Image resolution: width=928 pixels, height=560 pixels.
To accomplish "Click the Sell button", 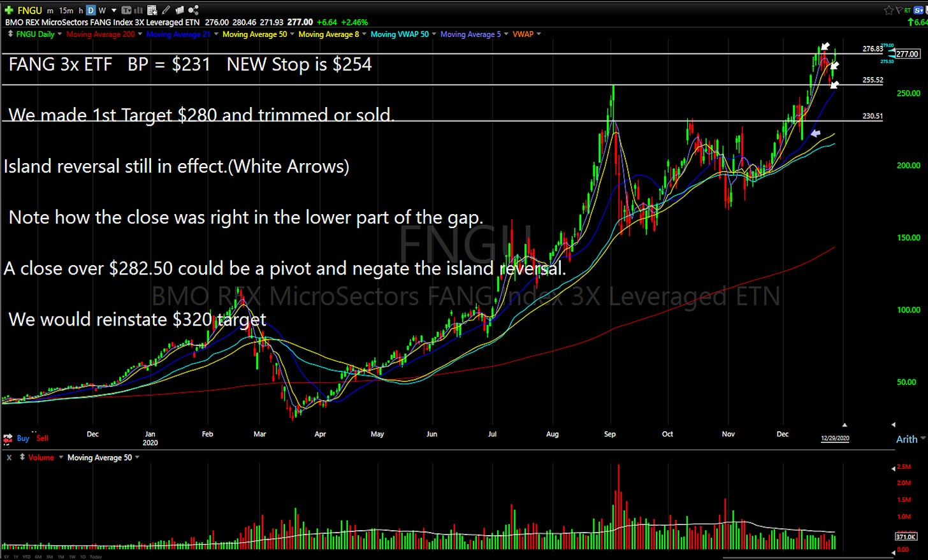I will click(42, 438).
